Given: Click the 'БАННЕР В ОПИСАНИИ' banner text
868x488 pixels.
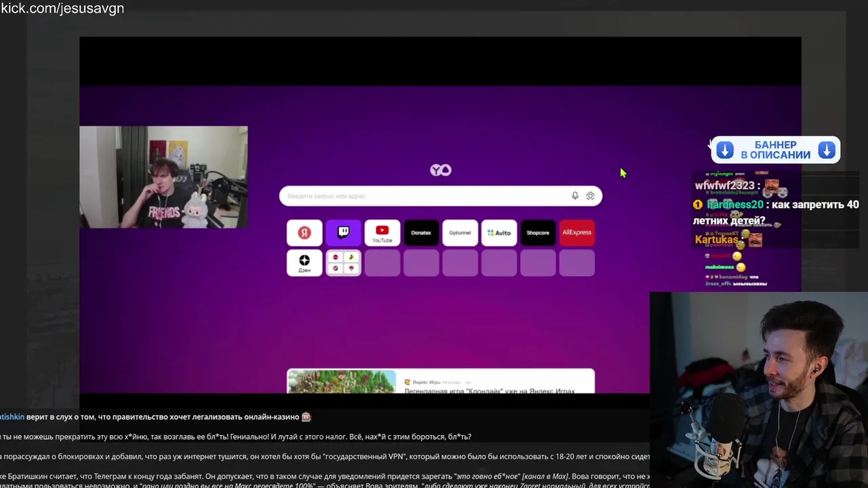Looking at the screenshot, I should coord(776,150).
